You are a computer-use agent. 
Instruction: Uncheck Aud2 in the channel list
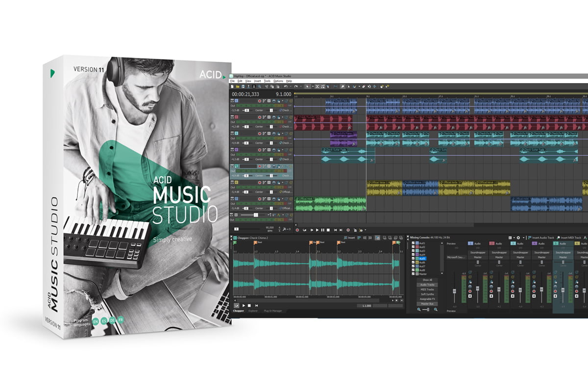[413, 247]
